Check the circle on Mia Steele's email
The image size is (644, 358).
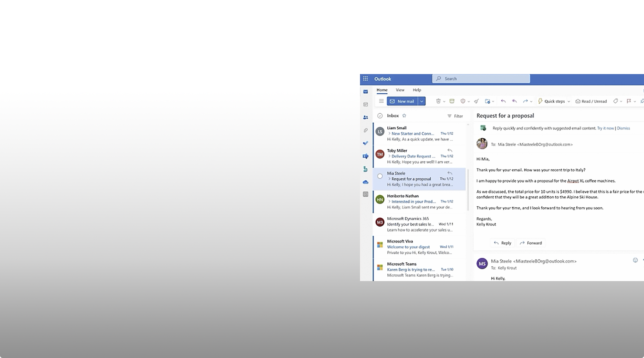click(380, 176)
